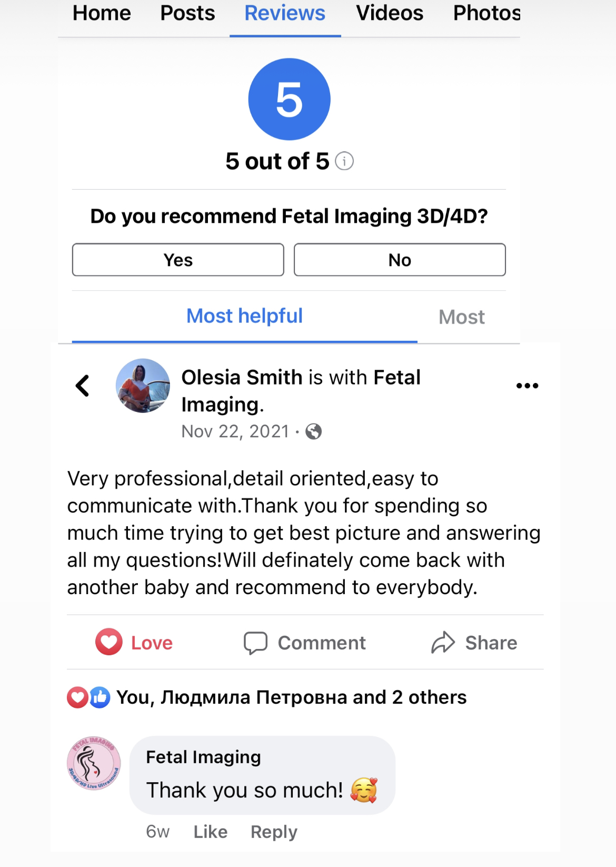Open the Home tab
616x867 pixels.
102,13
